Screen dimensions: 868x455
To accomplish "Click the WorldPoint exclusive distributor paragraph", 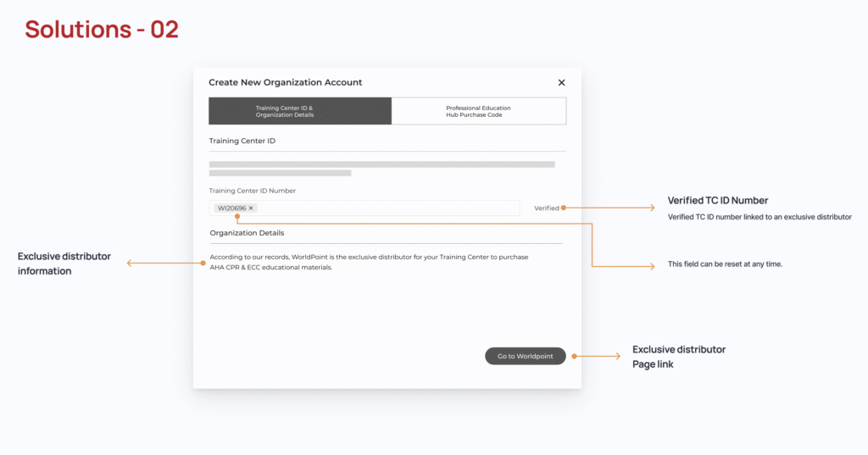I will (369, 262).
